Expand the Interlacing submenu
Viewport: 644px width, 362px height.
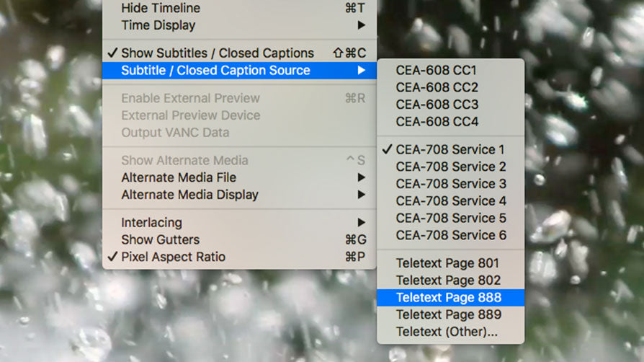pos(151,222)
